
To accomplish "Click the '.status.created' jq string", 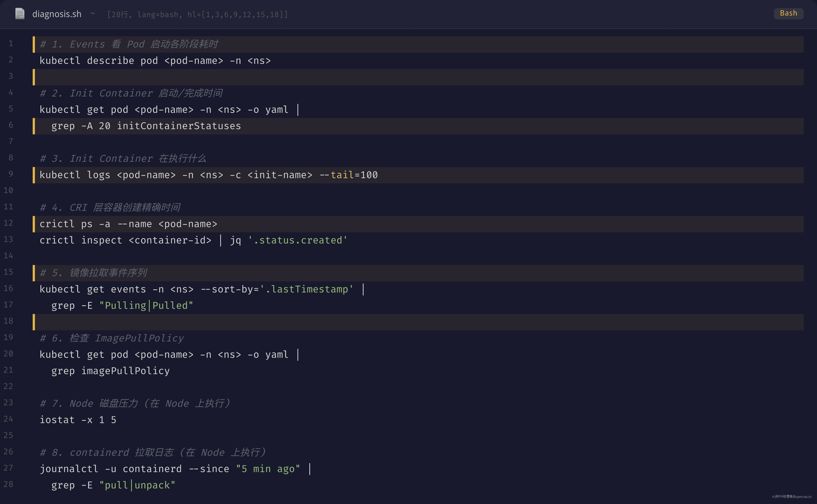I will (x=298, y=240).
